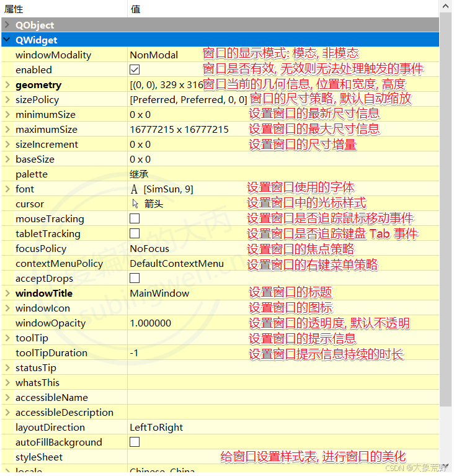Expand the statusTip property
Image resolution: width=454 pixels, height=476 pixels.
(x=7, y=367)
